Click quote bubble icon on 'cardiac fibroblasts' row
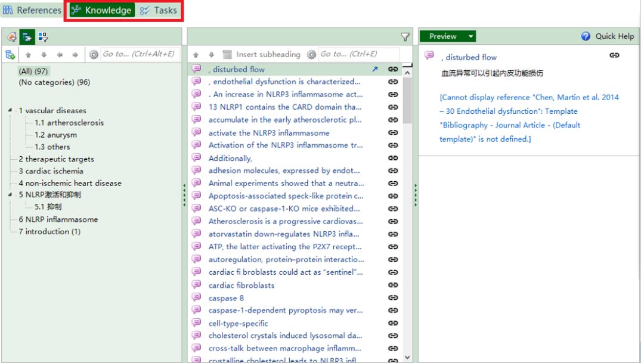The width and height of the screenshot is (644, 363). (197, 284)
